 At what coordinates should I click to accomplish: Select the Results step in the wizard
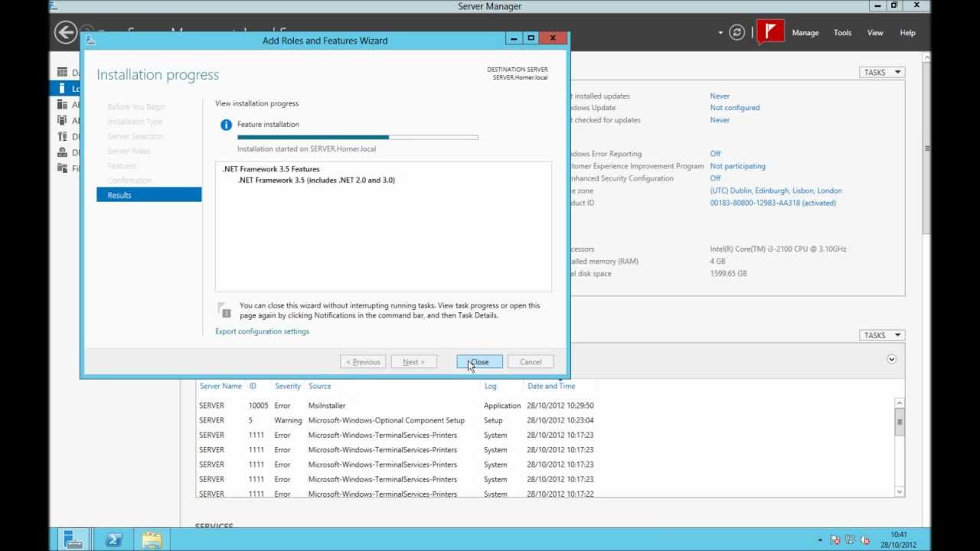[149, 195]
